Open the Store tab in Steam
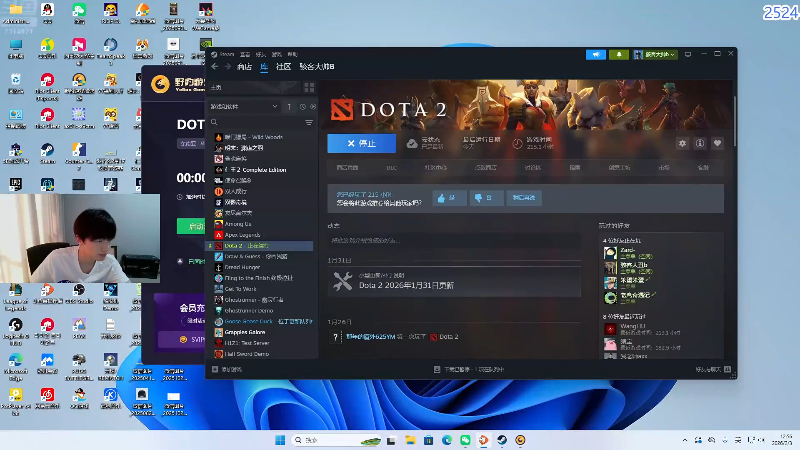This screenshot has height=450, width=800. tap(244, 67)
